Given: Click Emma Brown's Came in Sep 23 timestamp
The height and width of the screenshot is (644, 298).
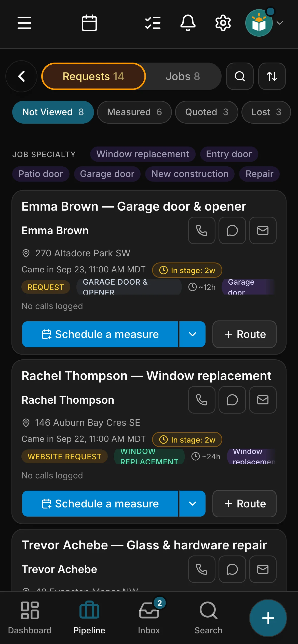Looking at the screenshot, I should point(84,270).
